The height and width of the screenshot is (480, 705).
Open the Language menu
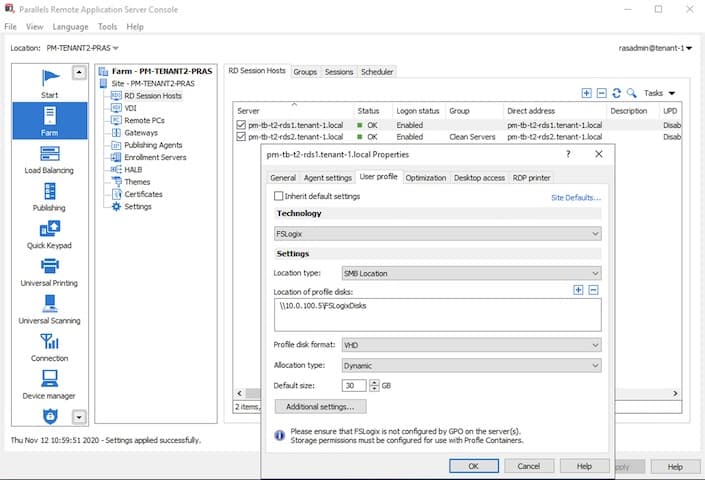coord(70,27)
